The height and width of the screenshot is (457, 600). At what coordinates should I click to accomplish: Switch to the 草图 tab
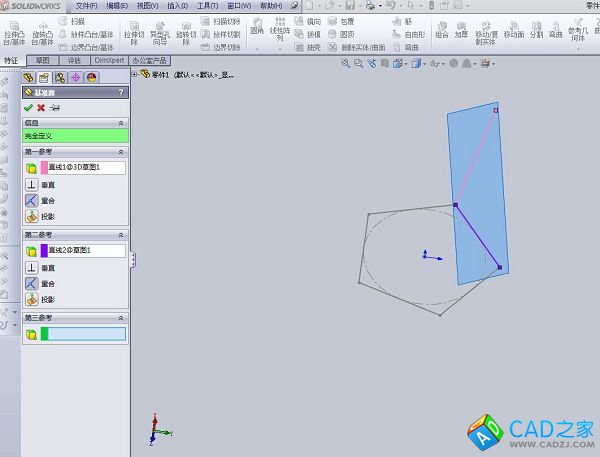pos(43,60)
